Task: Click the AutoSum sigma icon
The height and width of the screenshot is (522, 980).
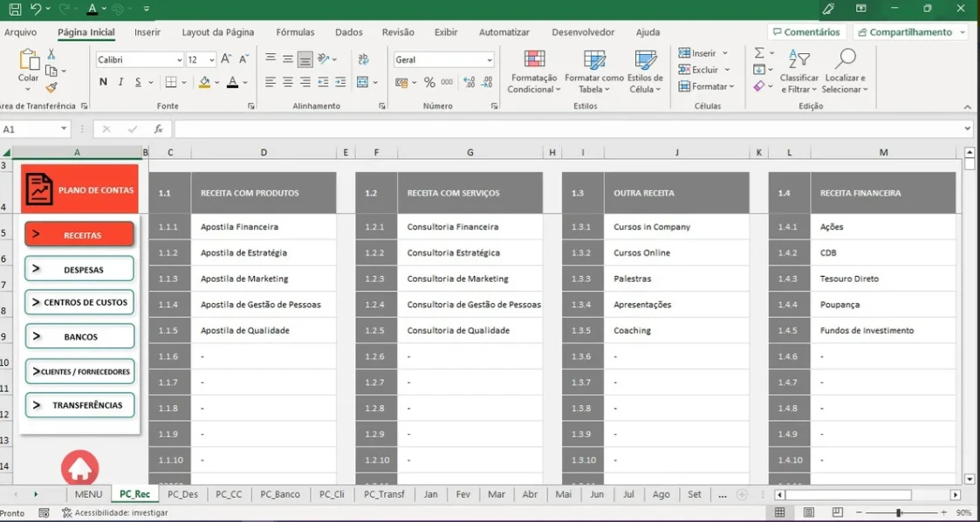Action: [759, 53]
